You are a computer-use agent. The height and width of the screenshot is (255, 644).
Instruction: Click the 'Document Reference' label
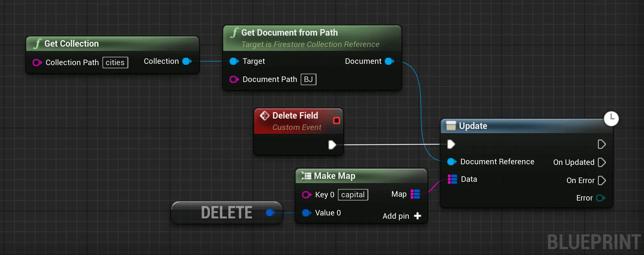point(497,162)
